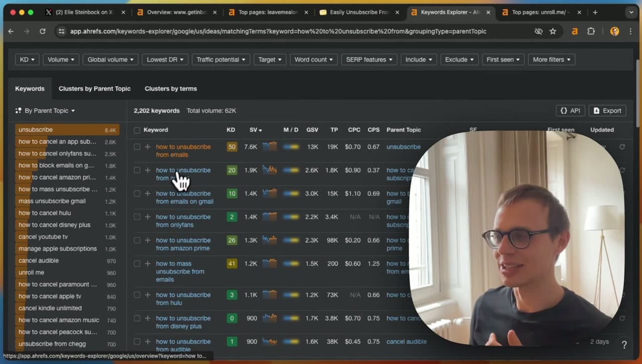Switch to Top pages: unroll.me browser tab

(x=541, y=12)
